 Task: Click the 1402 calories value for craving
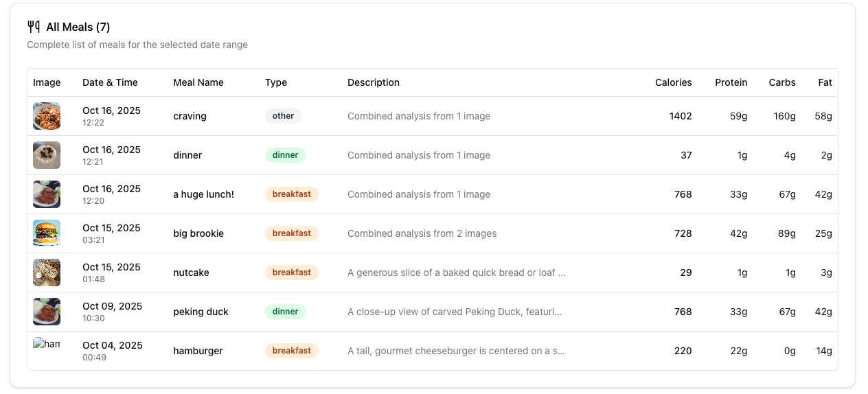[x=681, y=116]
